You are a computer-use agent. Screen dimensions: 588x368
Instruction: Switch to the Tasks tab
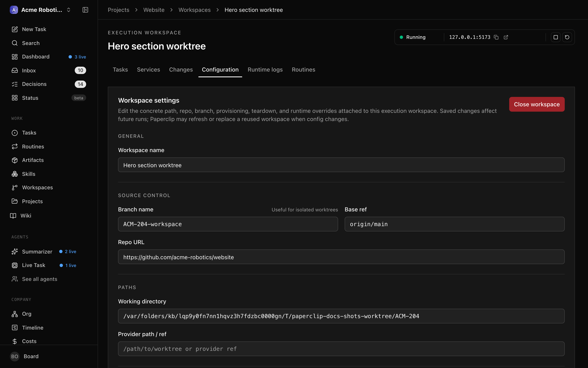pyautogui.click(x=120, y=70)
